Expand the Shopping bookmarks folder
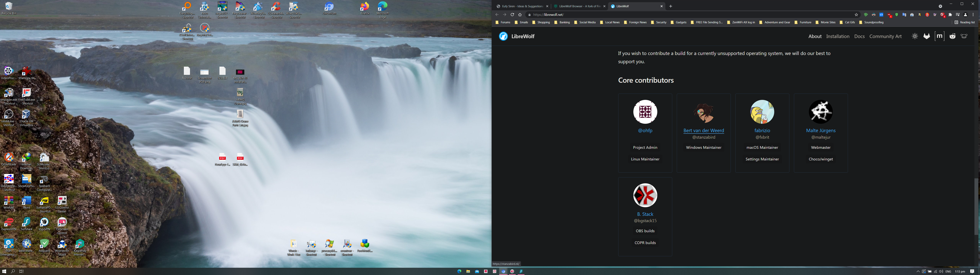Screen dimensions: 980x275 [541, 22]
